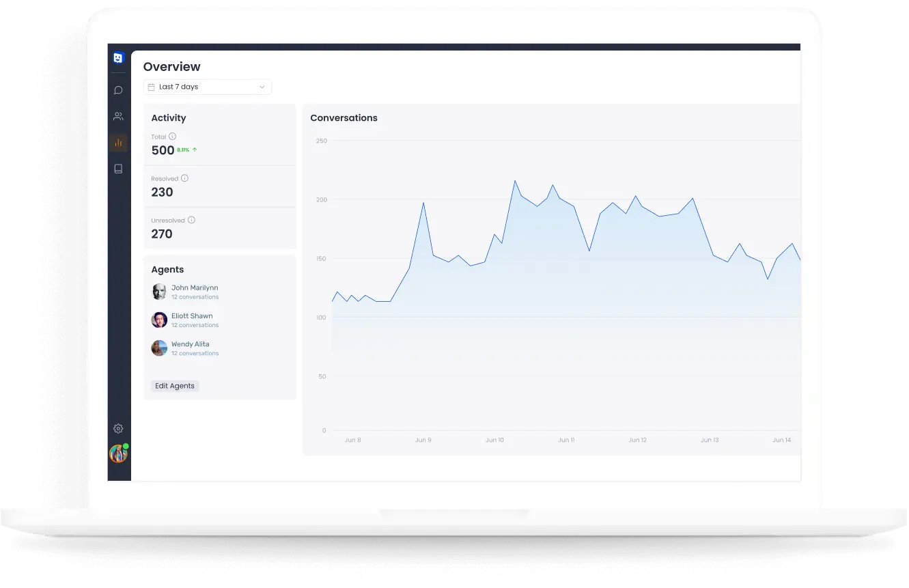Click the user profile avatar
The height and width of the screenshot is (588, 909).
coord(118,453)
